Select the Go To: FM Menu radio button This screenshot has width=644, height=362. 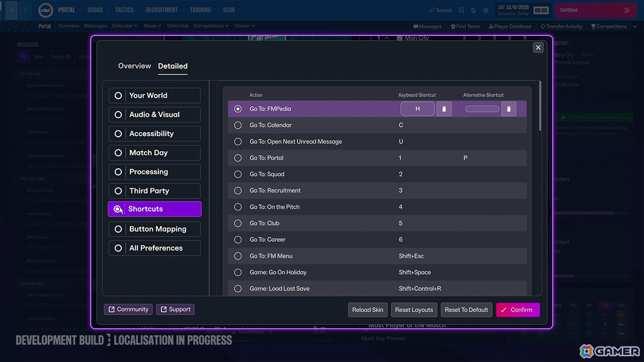click(238, 256)
